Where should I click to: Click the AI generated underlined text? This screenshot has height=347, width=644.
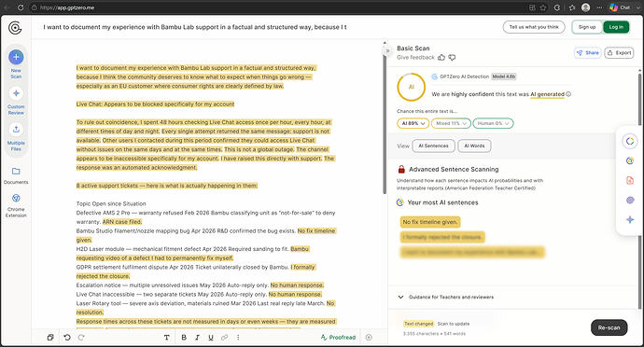[548, 94]
